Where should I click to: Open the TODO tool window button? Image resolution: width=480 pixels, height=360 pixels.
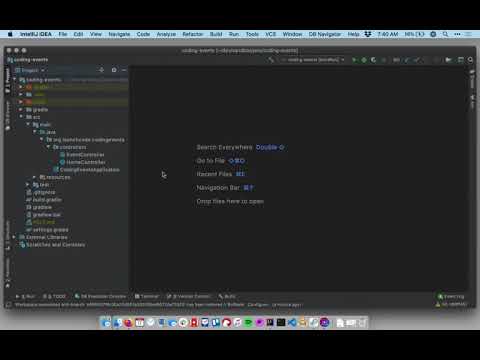(54, 296)
